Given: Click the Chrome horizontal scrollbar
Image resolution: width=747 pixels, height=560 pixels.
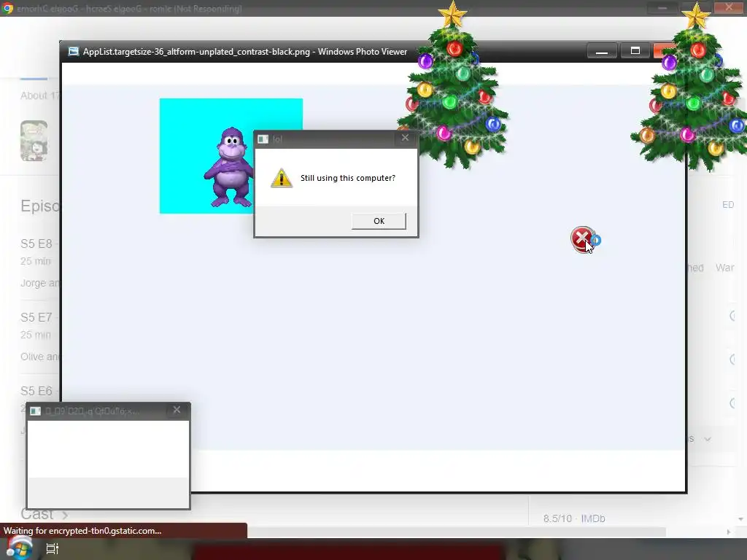Looking at the screenshot, I should [x=457, y=532].
